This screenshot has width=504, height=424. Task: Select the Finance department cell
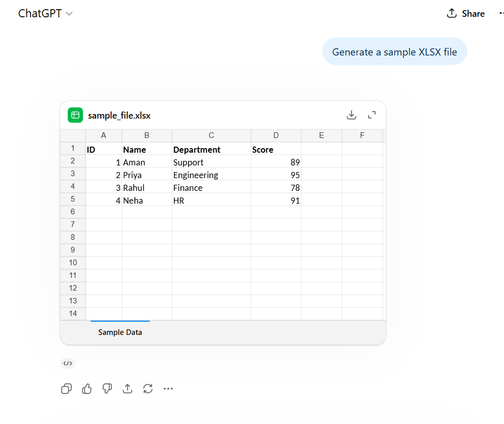coord(211,187)
